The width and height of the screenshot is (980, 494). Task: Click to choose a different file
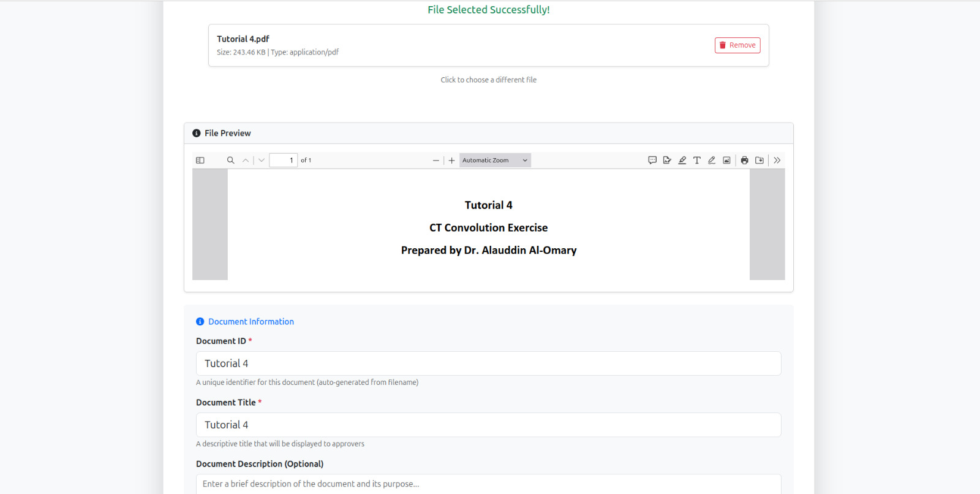tap(488, 80)
